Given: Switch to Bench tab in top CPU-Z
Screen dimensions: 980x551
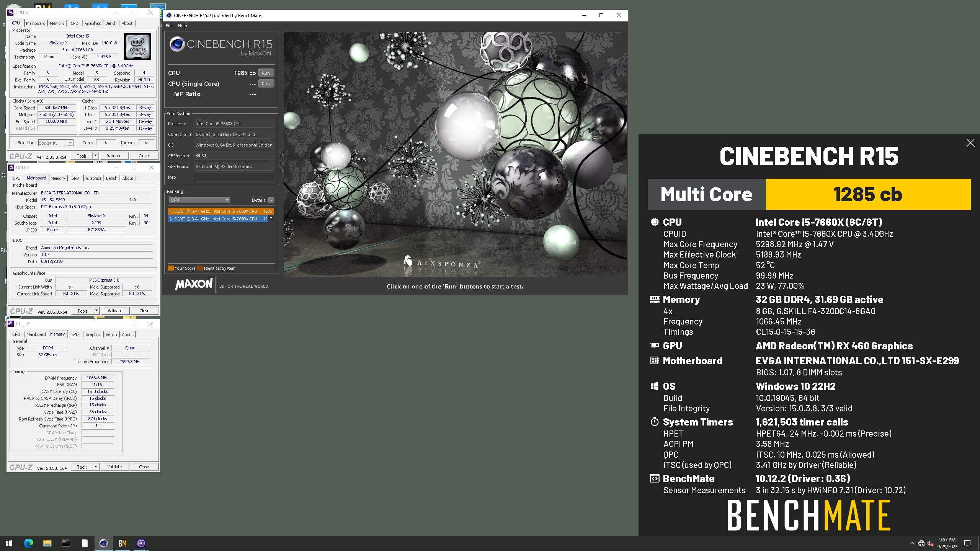Looking at the screenshot, I should (x=111, y=23).
